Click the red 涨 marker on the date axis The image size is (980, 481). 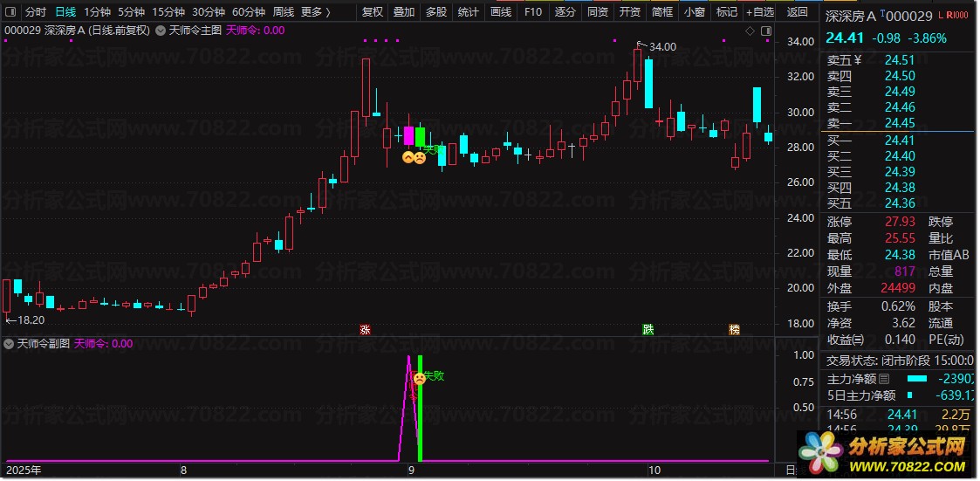point(365,330)
